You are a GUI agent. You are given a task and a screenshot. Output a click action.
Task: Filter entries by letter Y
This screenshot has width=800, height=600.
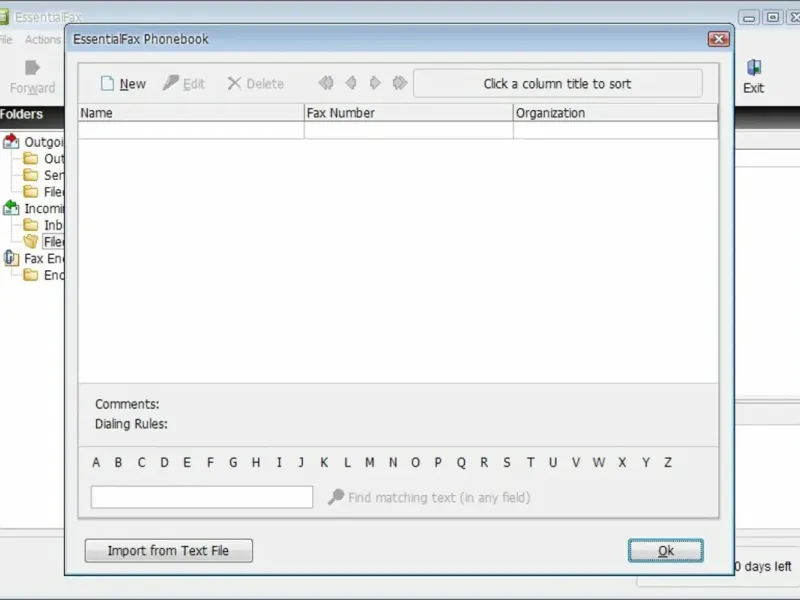[646, 462]
